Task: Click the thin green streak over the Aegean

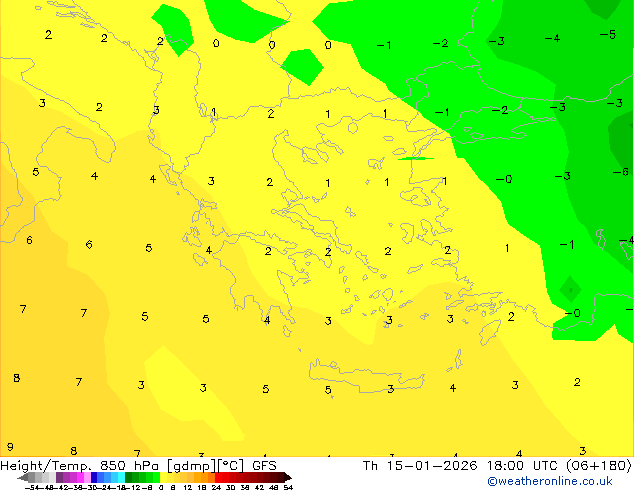Action: pyautogui.click(x=416, y=158)
